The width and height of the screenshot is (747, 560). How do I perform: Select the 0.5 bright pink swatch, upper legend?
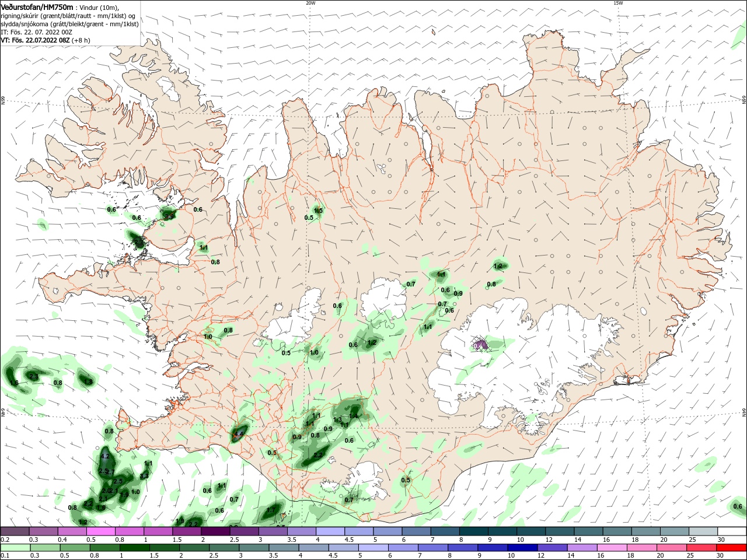(x=100, y=531)
